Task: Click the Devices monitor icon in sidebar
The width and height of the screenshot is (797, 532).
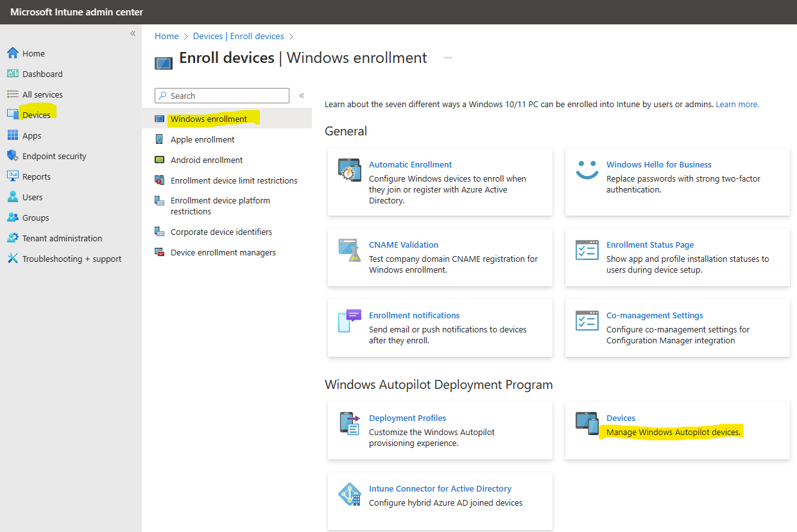Action: [x=13, y=115]
